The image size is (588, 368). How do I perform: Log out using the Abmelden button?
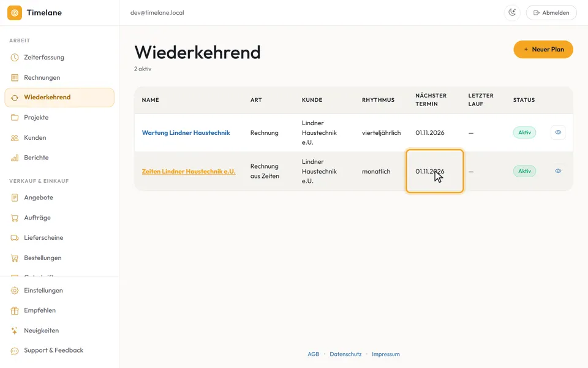tap(551, 13)
